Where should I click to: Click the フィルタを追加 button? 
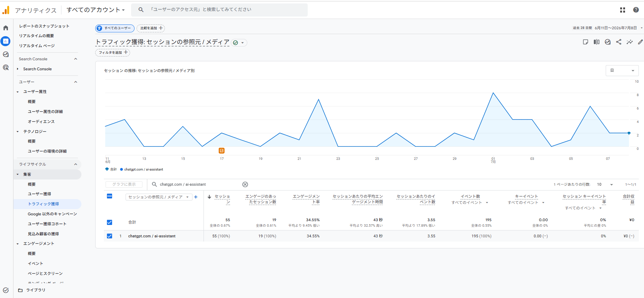[x=112, y=53]
